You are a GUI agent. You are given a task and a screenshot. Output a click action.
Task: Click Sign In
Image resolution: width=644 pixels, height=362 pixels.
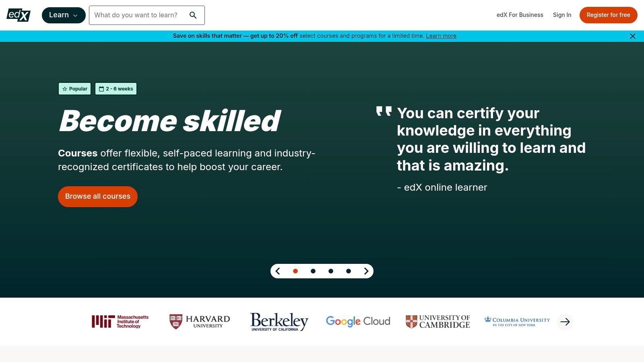[x=562, y=15]
